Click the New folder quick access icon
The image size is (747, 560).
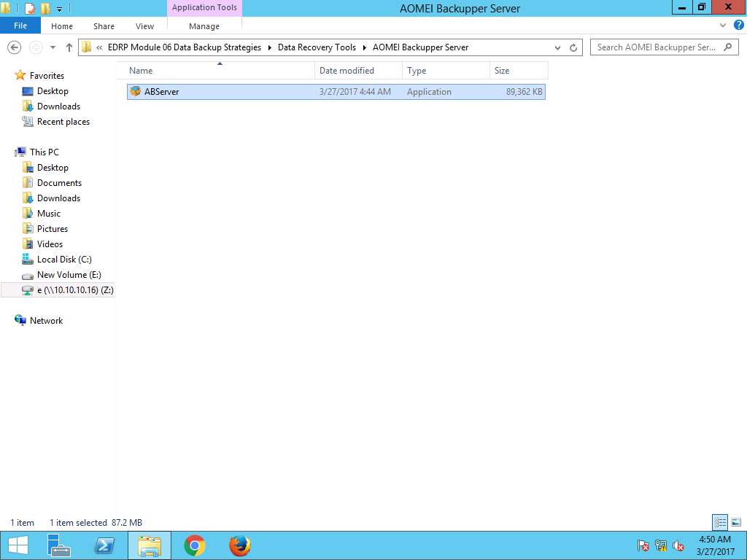tap(45, 8)
